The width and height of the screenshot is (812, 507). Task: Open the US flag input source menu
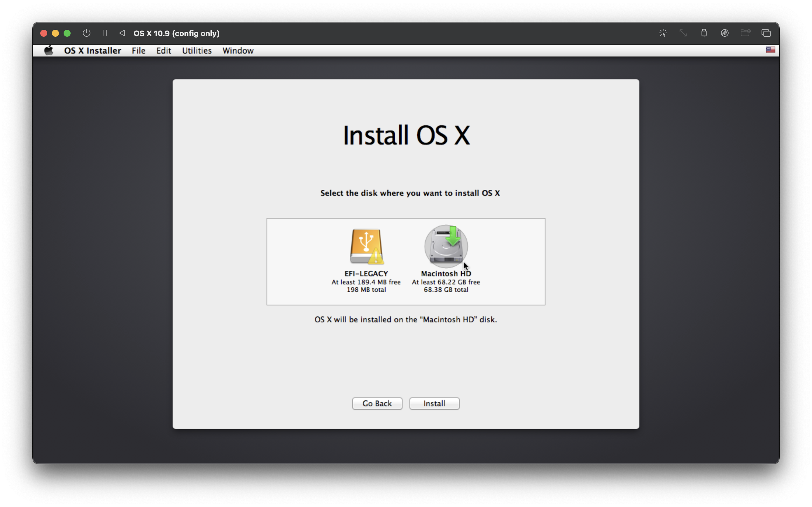tap(770, 50)
